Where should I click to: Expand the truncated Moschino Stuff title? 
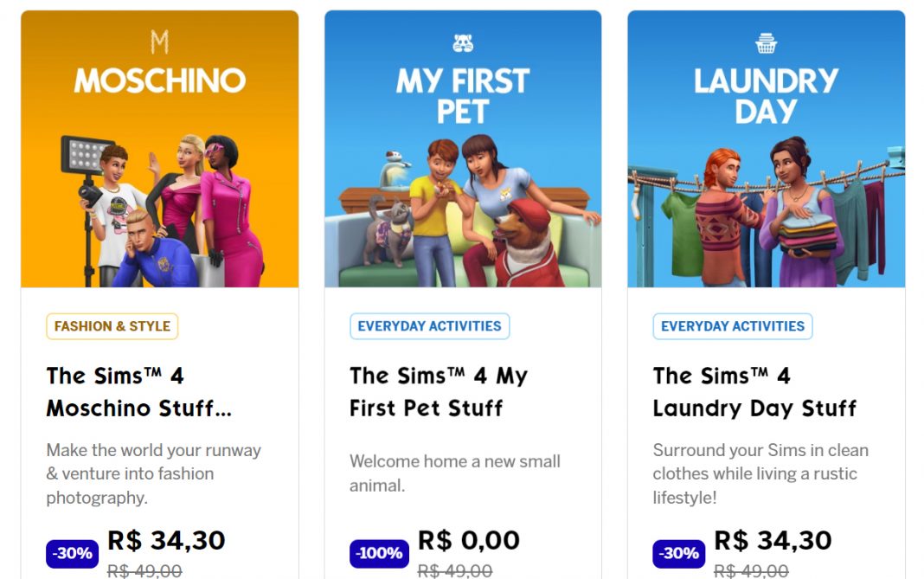pos(138,391)
